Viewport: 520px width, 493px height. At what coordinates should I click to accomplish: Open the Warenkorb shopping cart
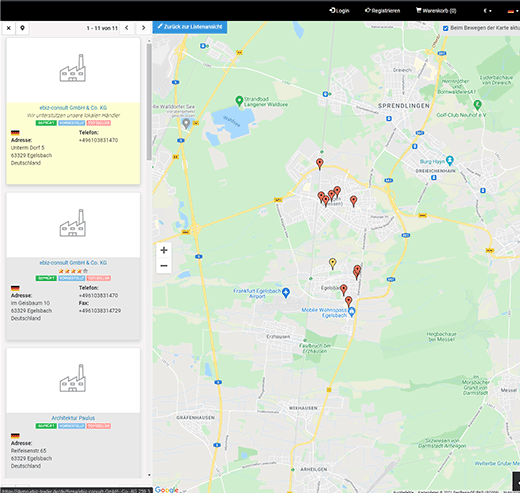436,11
